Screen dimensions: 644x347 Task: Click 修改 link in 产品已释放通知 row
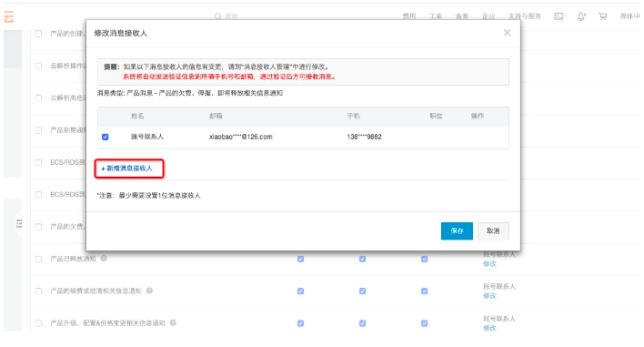[x=489, y=264]
